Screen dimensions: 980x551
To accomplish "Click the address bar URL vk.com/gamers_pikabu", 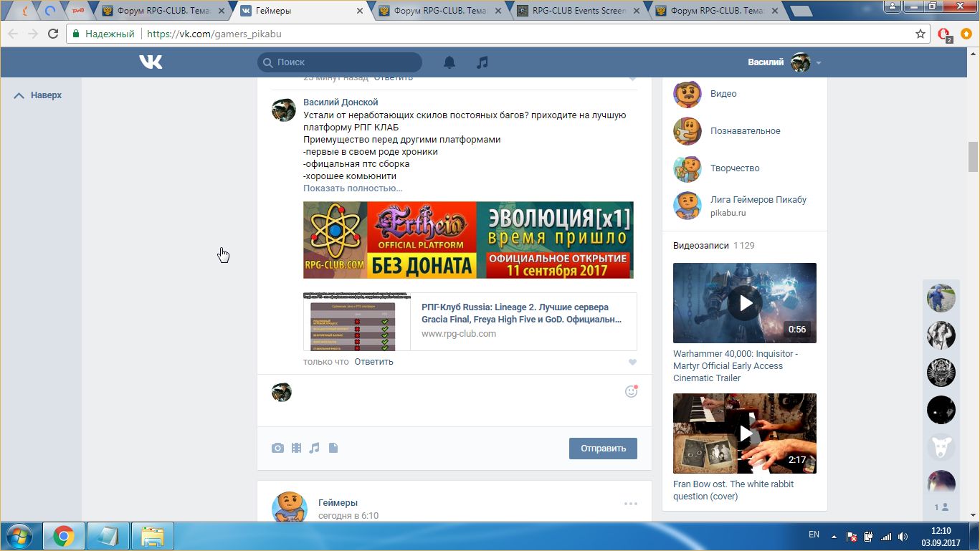I will (214, 34).
